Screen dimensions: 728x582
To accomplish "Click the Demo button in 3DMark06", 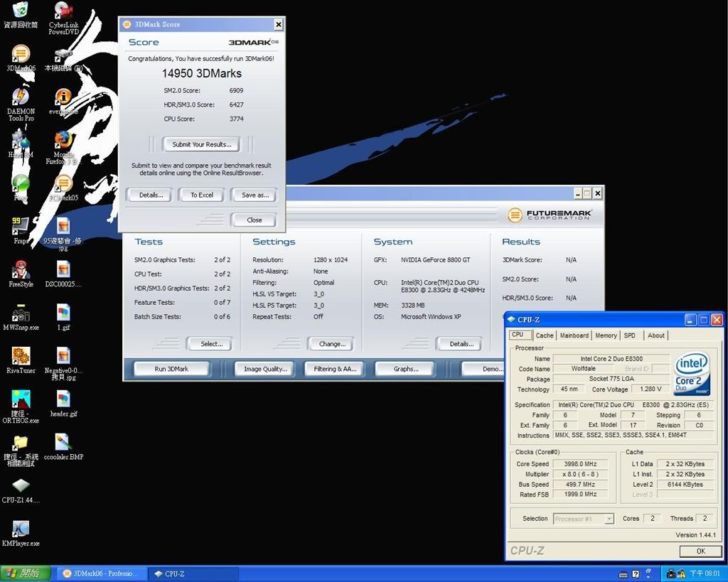I will [x=483, y=369].
